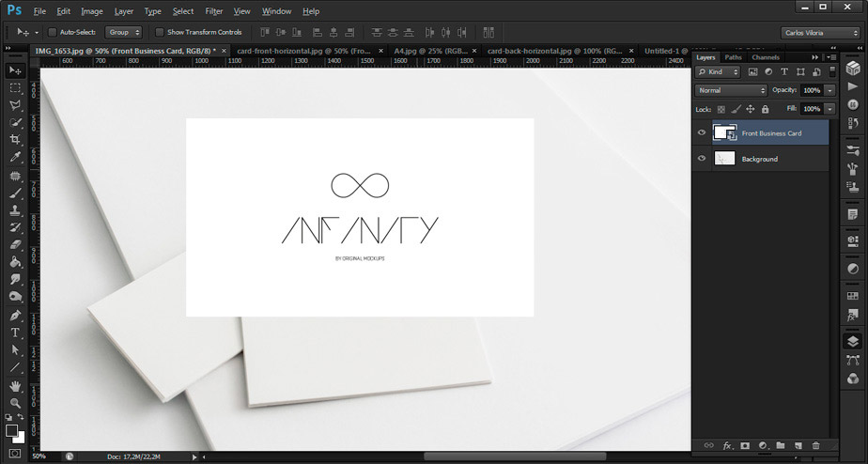Select the Crop tool
Viewport: 868px width, 464px height.
(15, 140)
